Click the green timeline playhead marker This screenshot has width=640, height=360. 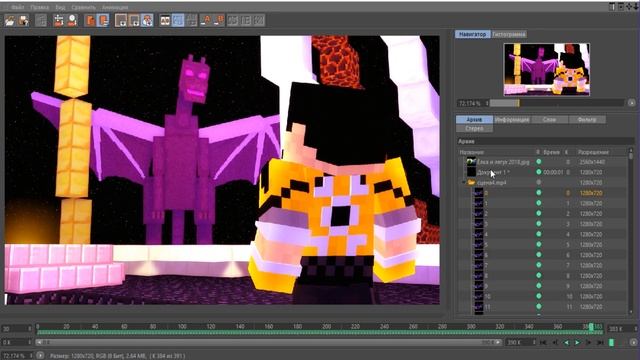[x=591, y=327]
